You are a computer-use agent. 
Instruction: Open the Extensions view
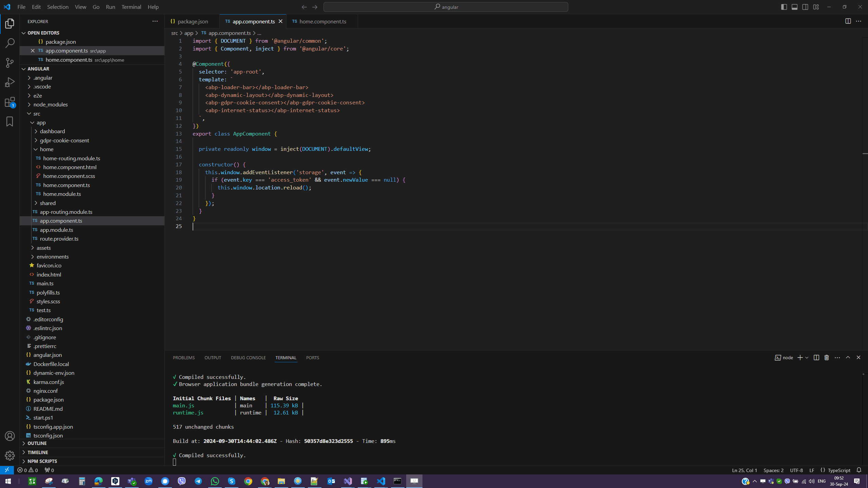pos(10,102)
